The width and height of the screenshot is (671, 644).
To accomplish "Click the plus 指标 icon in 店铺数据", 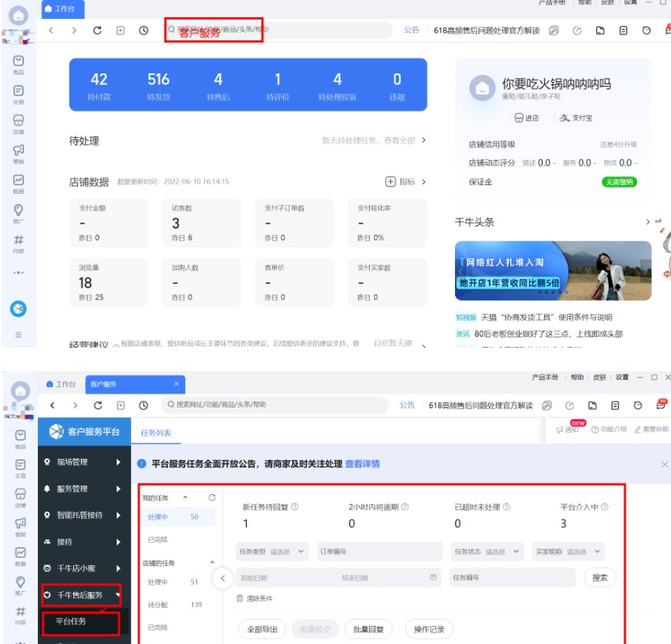I will click(x=390, y=182).
